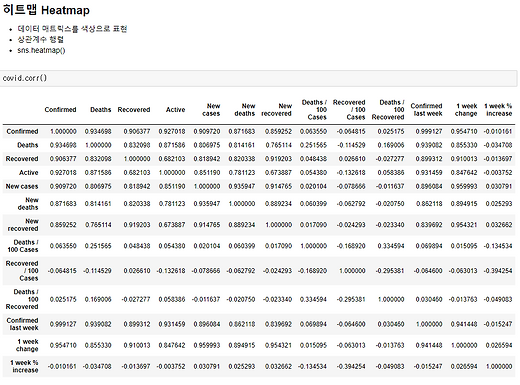Click the New deaths row label
Screen dimensions: 520x385
coord(28,204)
